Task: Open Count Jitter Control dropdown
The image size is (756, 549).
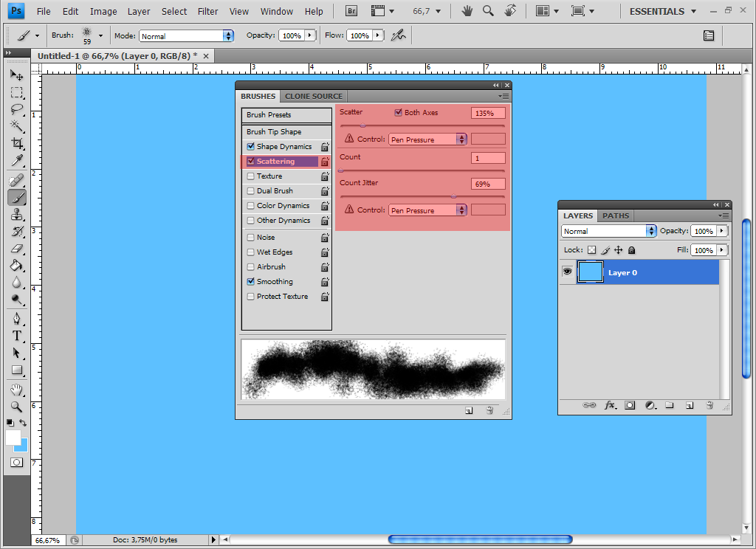Action: click(x=427, y=210)
